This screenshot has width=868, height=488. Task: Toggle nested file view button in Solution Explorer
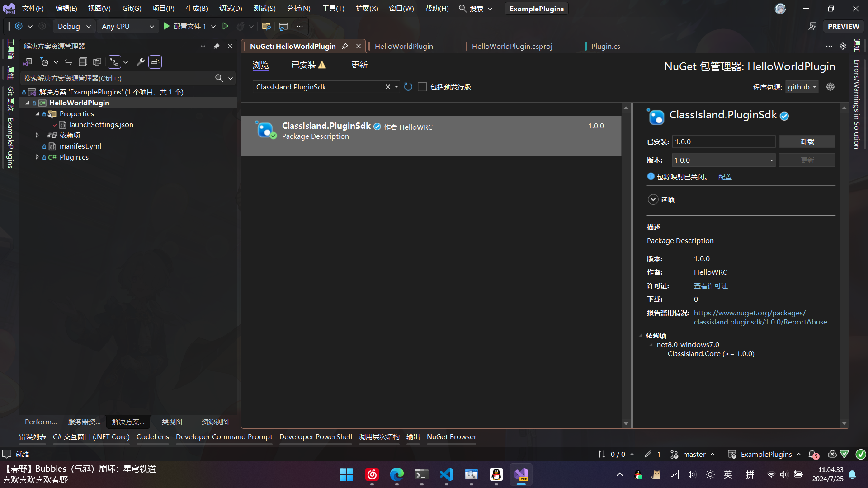pos(114,62)
